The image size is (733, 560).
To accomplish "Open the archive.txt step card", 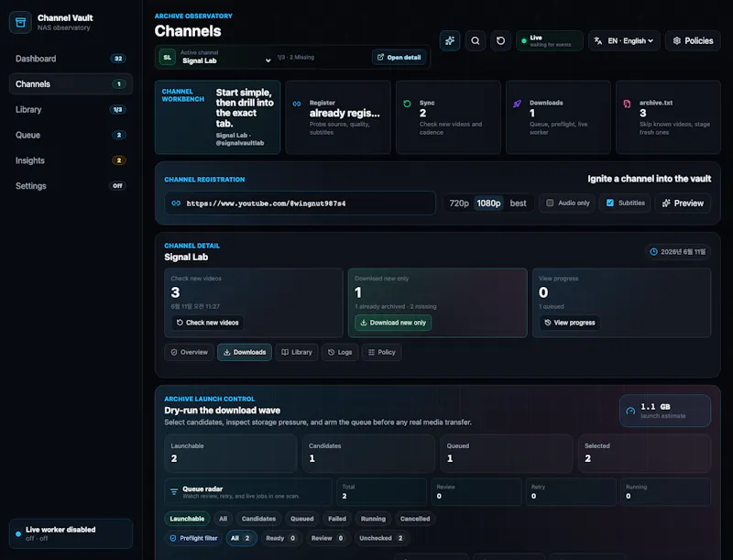I will (x=668, y=117).
